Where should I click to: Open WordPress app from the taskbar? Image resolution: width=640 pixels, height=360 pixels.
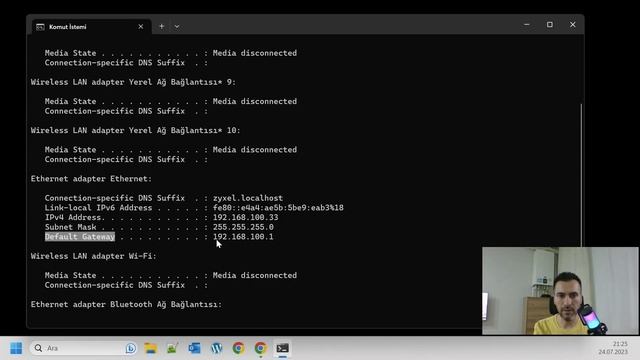pos(217,348)
